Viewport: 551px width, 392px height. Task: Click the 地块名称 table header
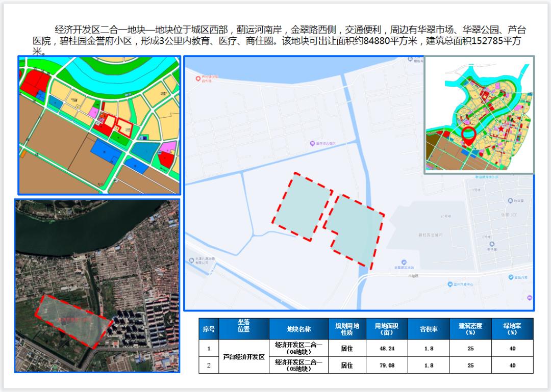coord(298,329)
